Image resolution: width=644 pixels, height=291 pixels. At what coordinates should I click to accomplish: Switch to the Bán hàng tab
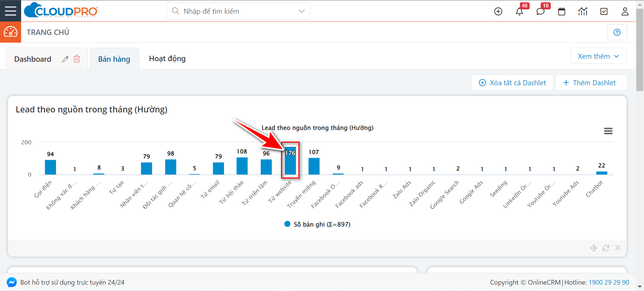(114, 59)
